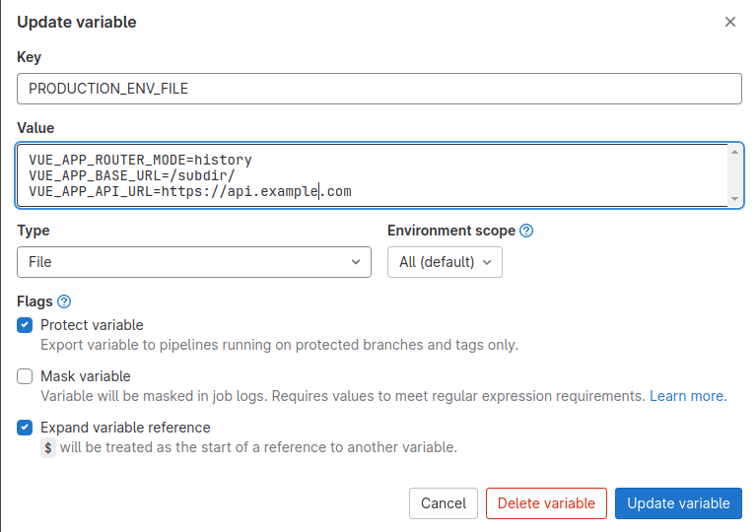Uncheck the Protect variable checkbox
This screenshot has width=756, height=532.
tap(25, 325)
